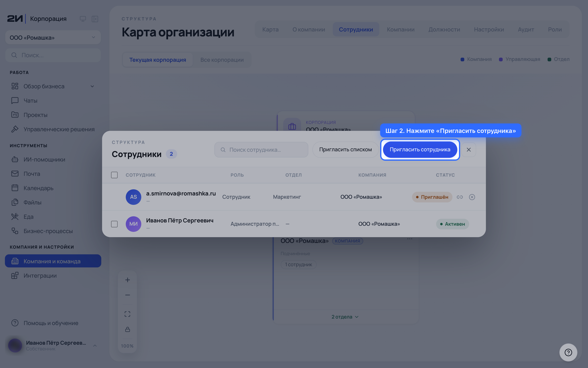Viewport: 588px width, 368px height.
Task: Switch to the Должности tab
Action: (x=444, y=29)
